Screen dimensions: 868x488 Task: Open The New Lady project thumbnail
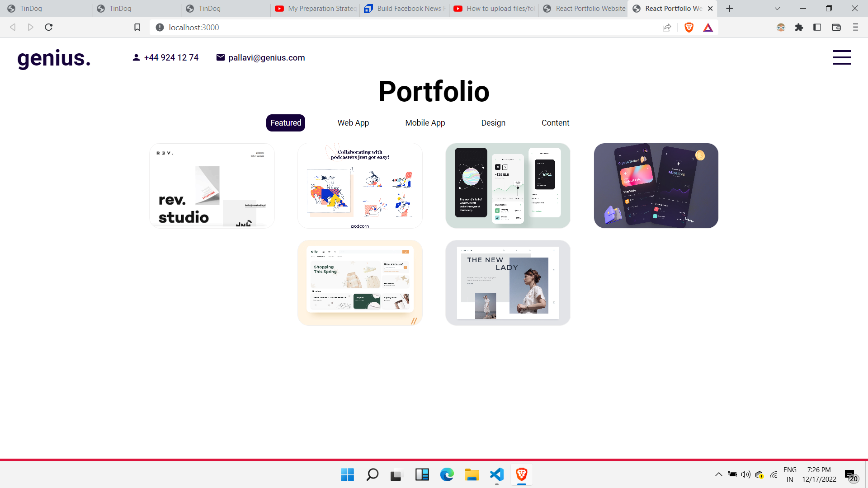pos(508,283)
